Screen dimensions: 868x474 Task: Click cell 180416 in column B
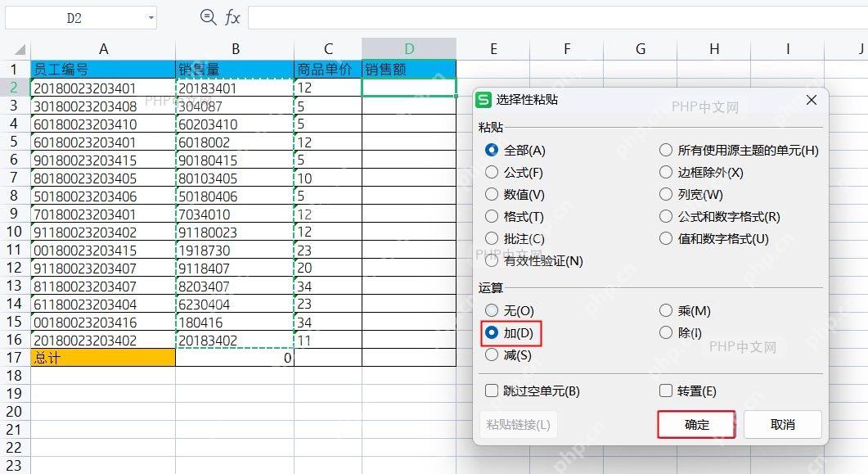click(235, 323)
